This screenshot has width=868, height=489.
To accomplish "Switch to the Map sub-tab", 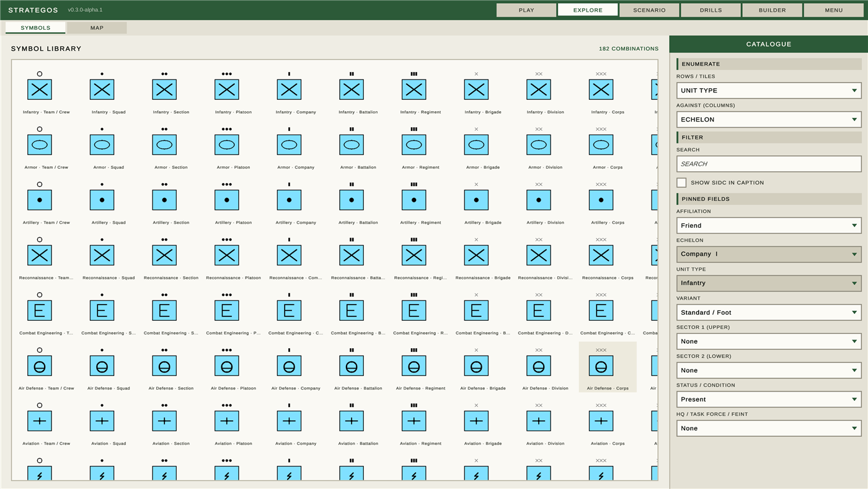I will click(97, 28).
